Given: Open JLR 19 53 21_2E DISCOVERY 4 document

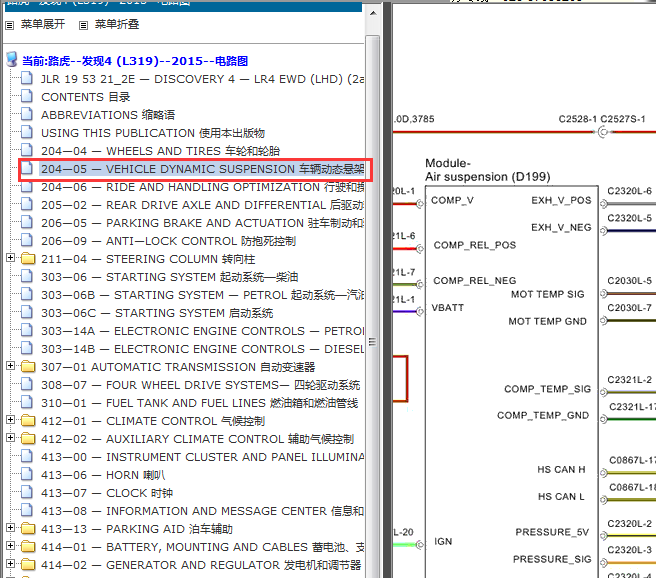Looking at the screenshot, I should (x=202, y=79).
